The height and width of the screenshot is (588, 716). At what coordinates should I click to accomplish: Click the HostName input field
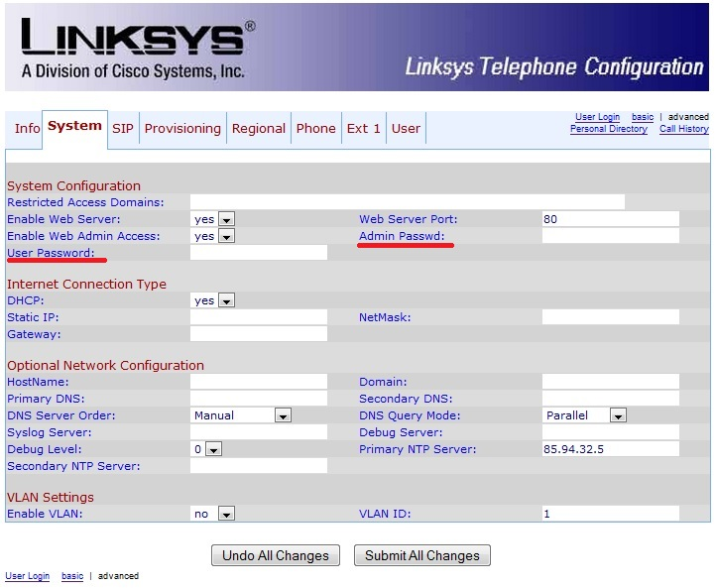coord(259,382)
